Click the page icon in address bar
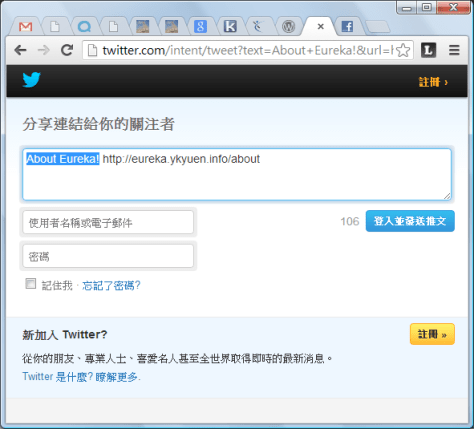This screenshot has height=429, width=474. [92, 50]
